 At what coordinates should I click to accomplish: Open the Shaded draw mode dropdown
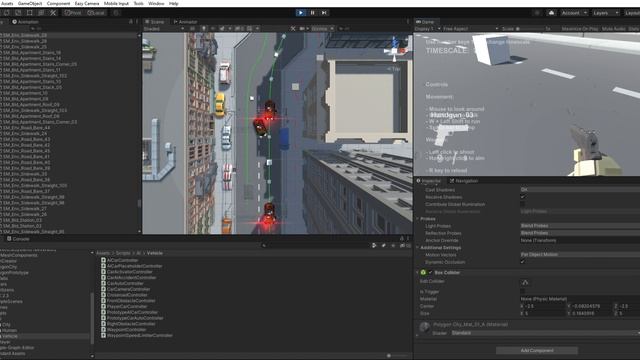point(164,29)
